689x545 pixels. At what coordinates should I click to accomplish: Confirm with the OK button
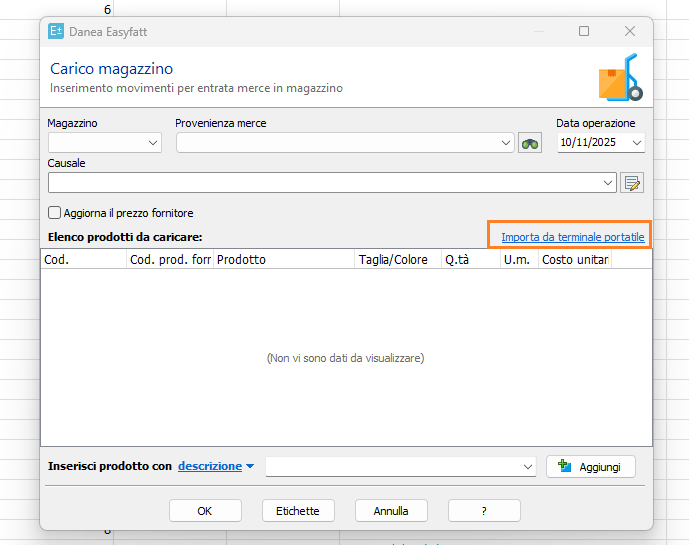[205, 511]
